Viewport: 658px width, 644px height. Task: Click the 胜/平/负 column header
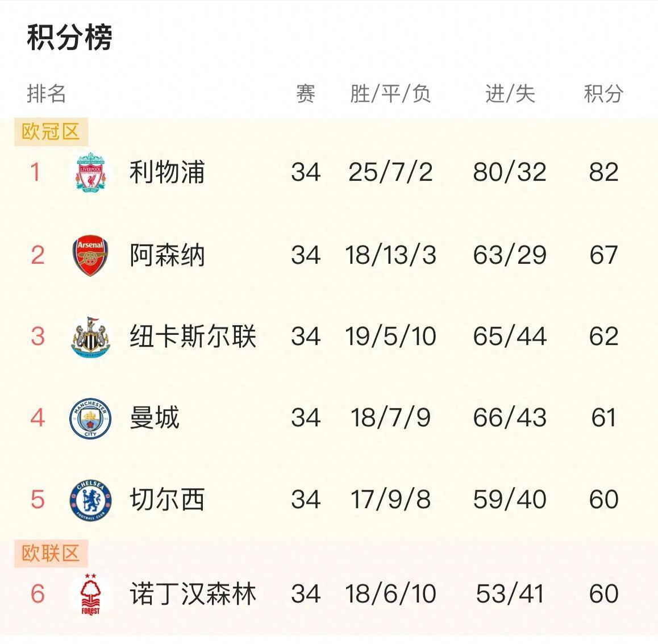click(390, 94)
